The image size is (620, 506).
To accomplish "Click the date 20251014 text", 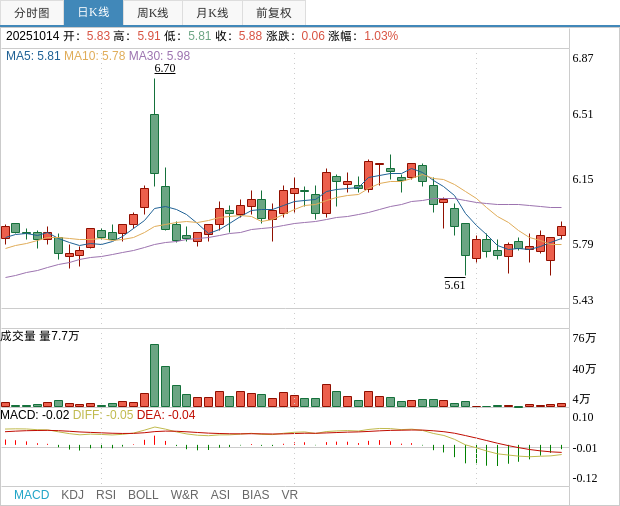I will [x=32, y=36].
